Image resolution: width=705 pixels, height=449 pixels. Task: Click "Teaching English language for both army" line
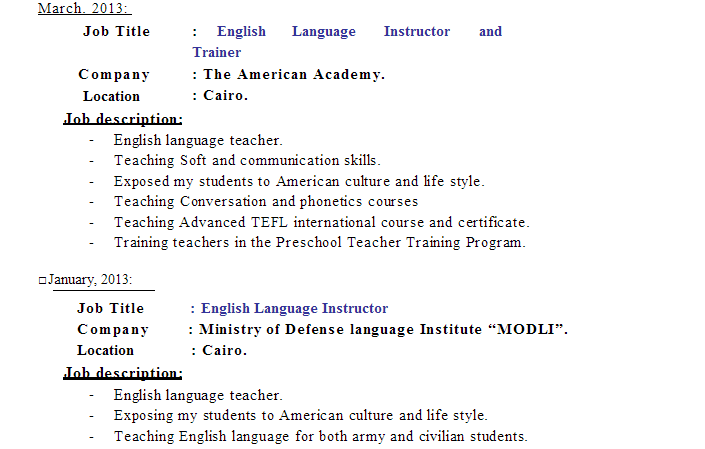tap(320, 437)
